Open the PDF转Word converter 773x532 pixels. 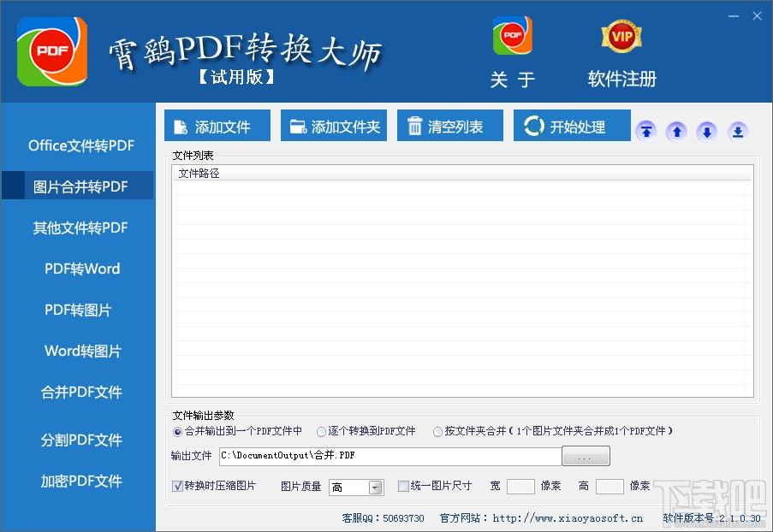coord(82,269)
